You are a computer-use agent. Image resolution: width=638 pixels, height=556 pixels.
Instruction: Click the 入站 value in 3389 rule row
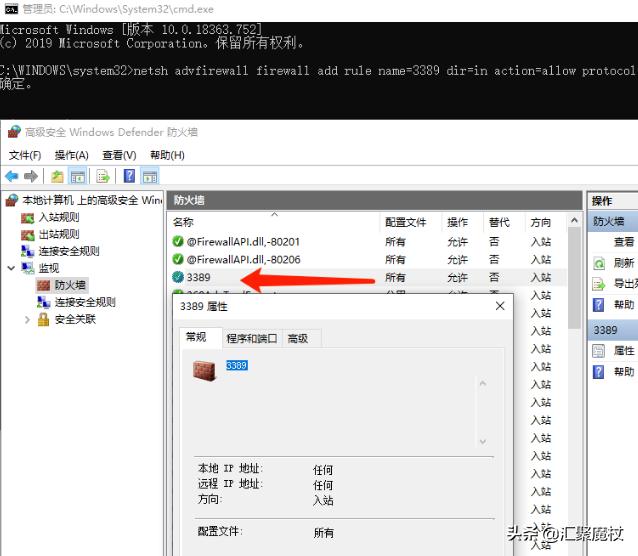541,278
